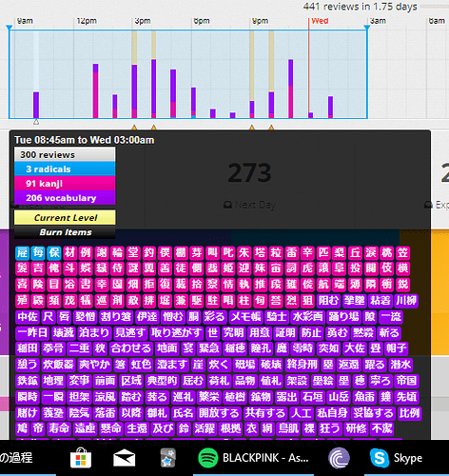Click the purple swirl torrent icon

340,458
